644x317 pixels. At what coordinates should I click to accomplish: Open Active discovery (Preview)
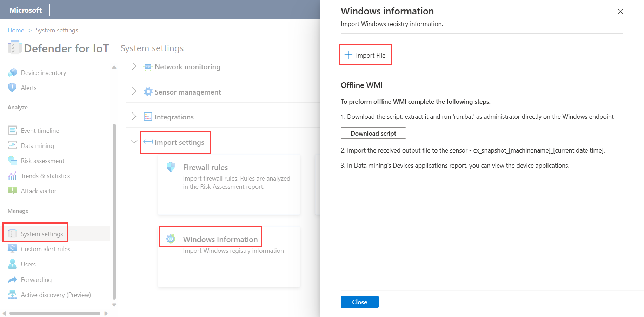coord(56,295)
